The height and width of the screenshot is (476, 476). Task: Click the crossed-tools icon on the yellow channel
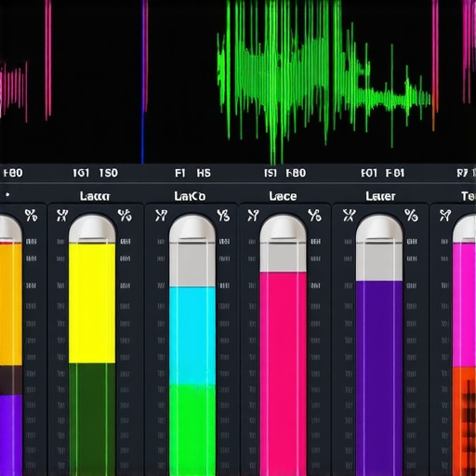pyautogui.click(x=62, y=216)
